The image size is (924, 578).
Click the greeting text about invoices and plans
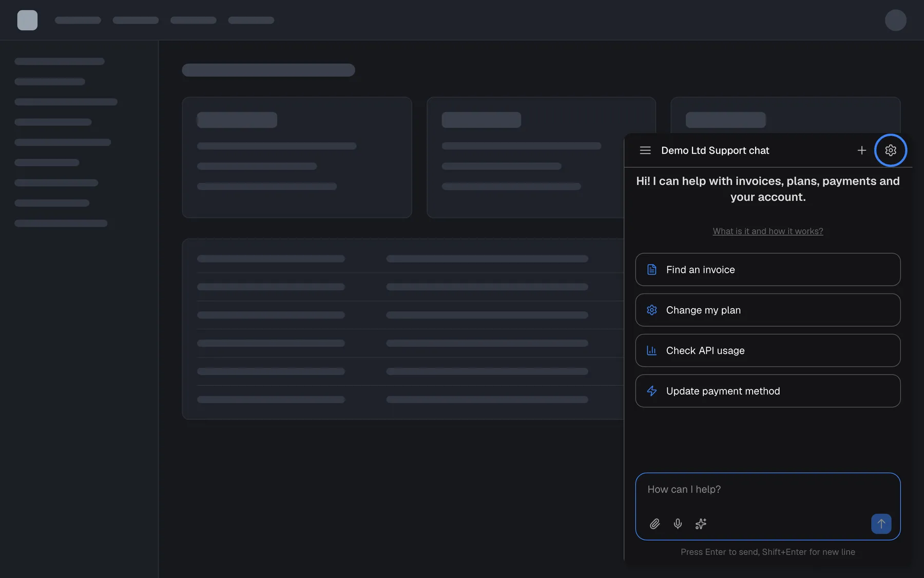(x=767, y=189)
